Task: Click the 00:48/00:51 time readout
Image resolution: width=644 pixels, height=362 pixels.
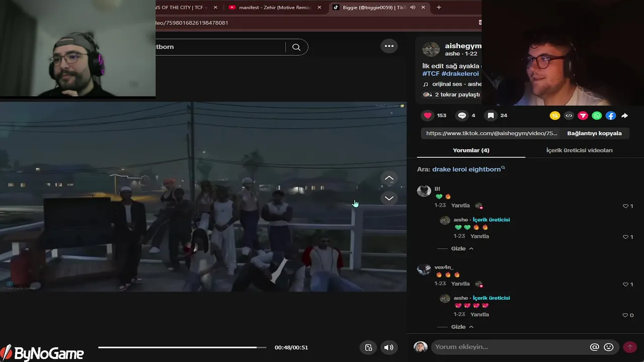Action: click(x=291, y=347)
